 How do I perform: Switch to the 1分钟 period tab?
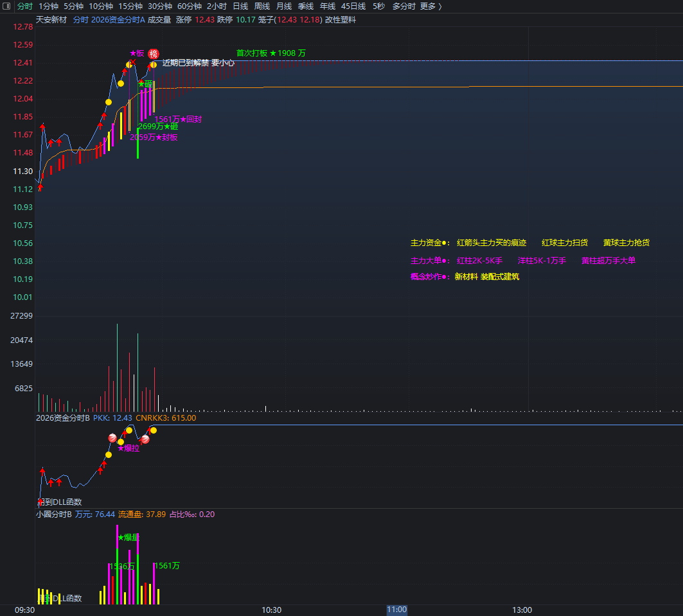[x=48, y=6]
